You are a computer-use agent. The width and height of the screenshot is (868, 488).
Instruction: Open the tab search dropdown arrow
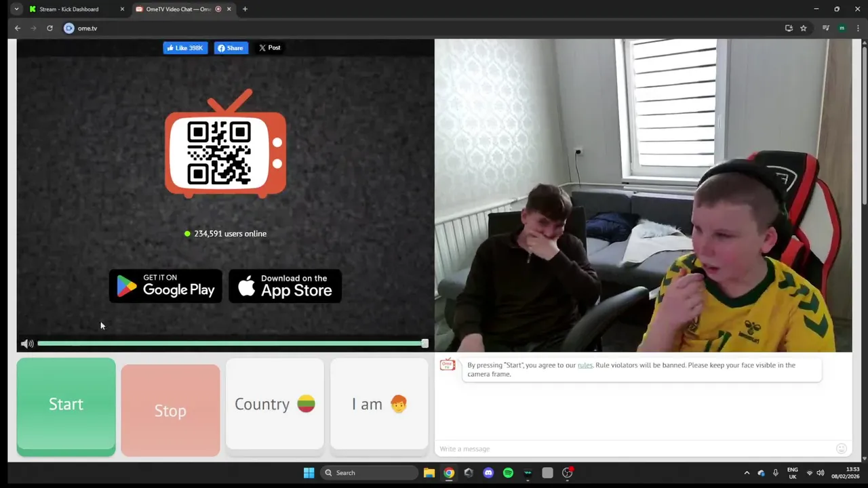pyautogui.click(x=16, y=9)
